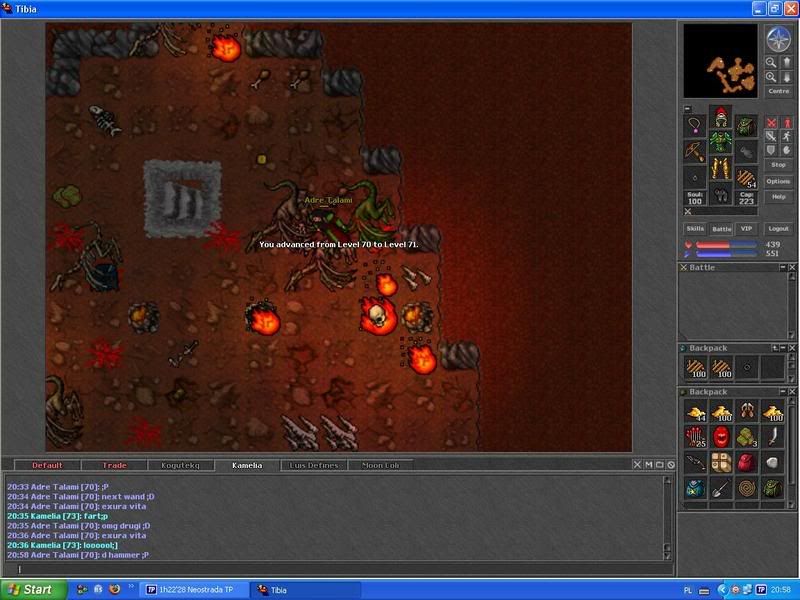
Task: Switch to the Trade chat tab
Action: [x=114, y=465]
